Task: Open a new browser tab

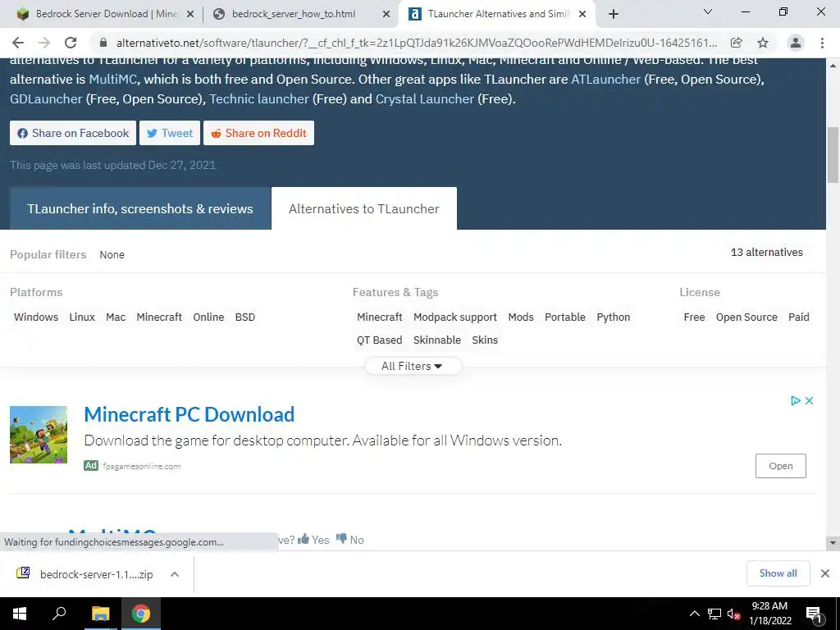Action: coord(614,14)
